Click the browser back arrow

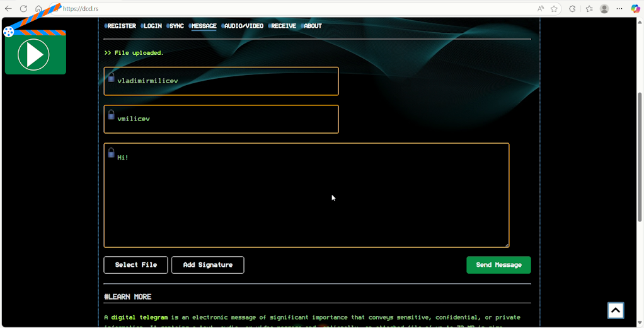click(x=8, y=9)
